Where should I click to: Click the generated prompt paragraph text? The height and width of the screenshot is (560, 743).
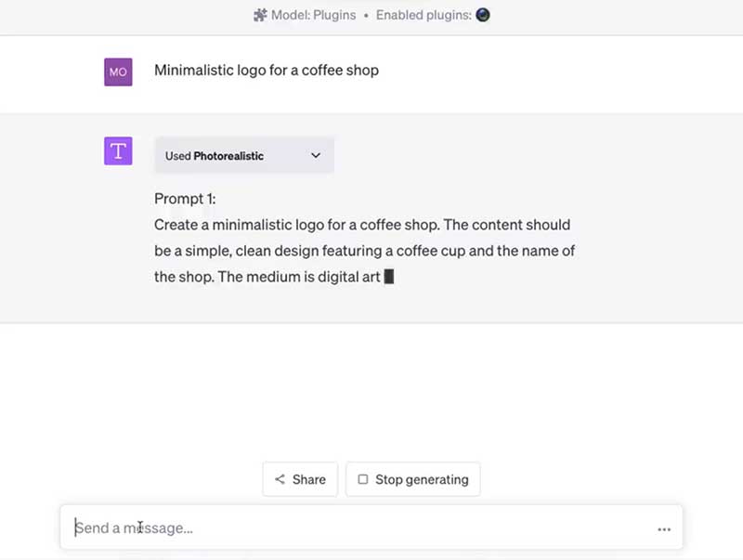(362, 251)
